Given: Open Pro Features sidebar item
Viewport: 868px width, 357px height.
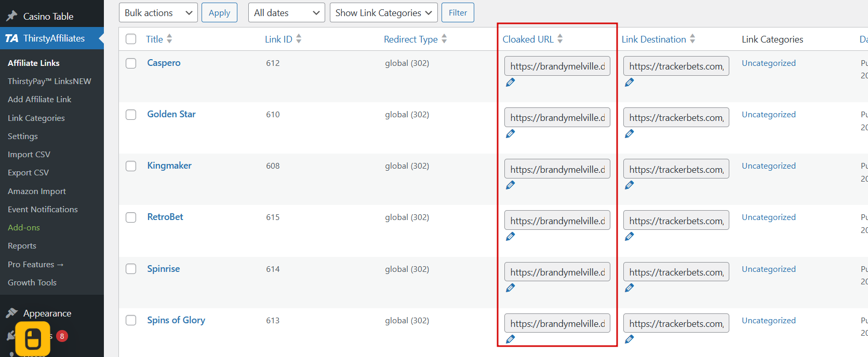Looking at the screenshot, I should (36, 264).
